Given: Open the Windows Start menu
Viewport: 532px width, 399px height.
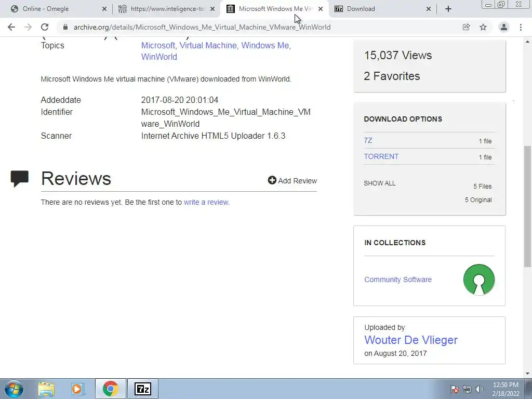Looking at the screenshot, I should (x=14, y=389).
